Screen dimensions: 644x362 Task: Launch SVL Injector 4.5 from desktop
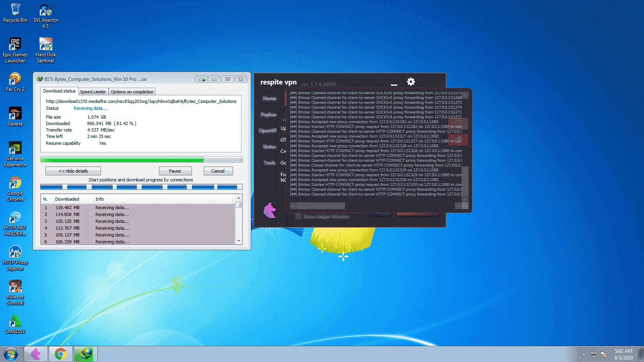[x=45, y=16]
